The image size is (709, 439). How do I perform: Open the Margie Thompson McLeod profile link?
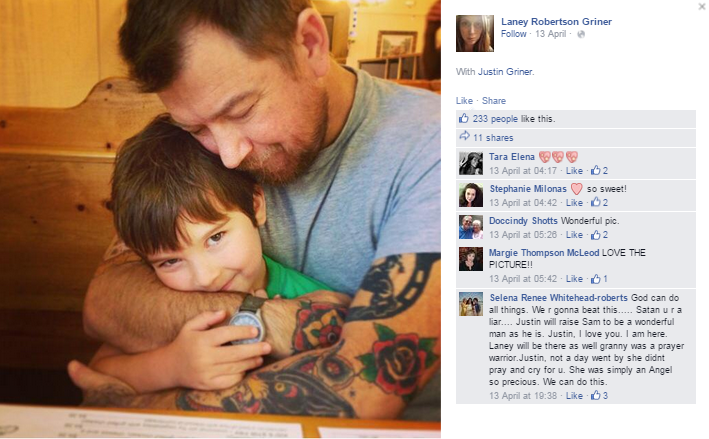tap(544, 253)
